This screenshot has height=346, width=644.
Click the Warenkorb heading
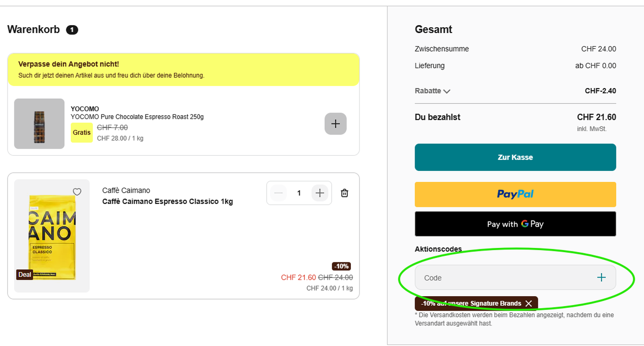pyautogui.click(x=34, y=30)
